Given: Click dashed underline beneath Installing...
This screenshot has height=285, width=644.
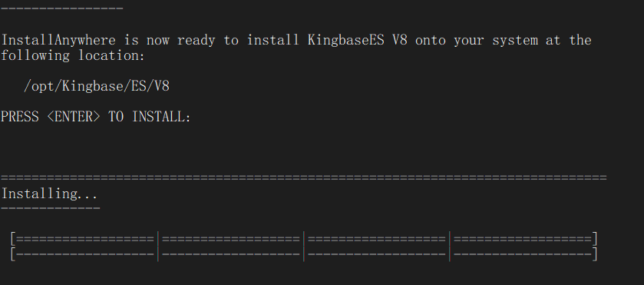Looking at the screenshot, I should click(x=50, y=208).
